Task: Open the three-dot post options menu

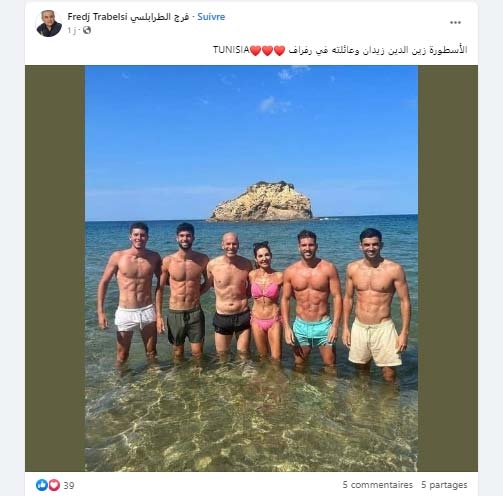Action: coord(455,23)
